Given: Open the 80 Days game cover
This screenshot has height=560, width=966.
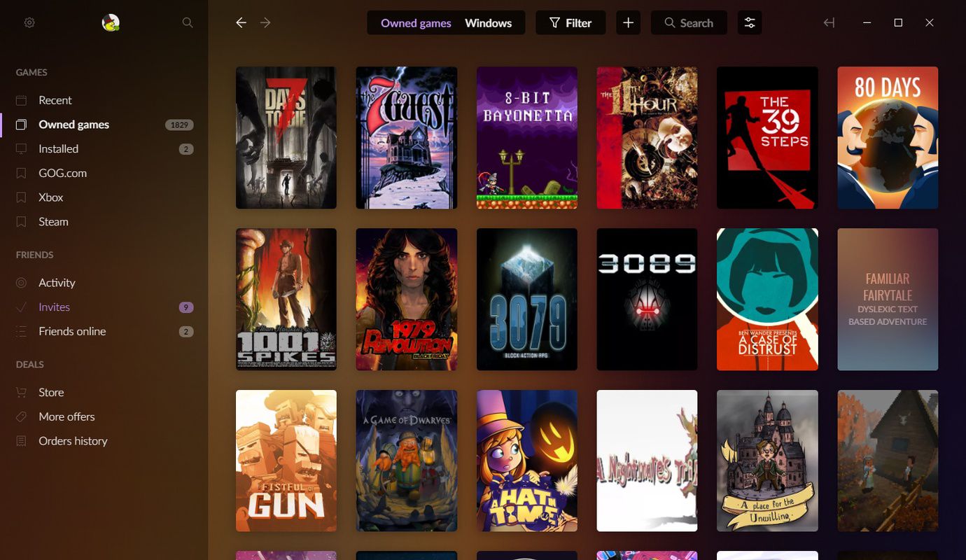Looking at the screenshot, I should [x=888, y=138].
